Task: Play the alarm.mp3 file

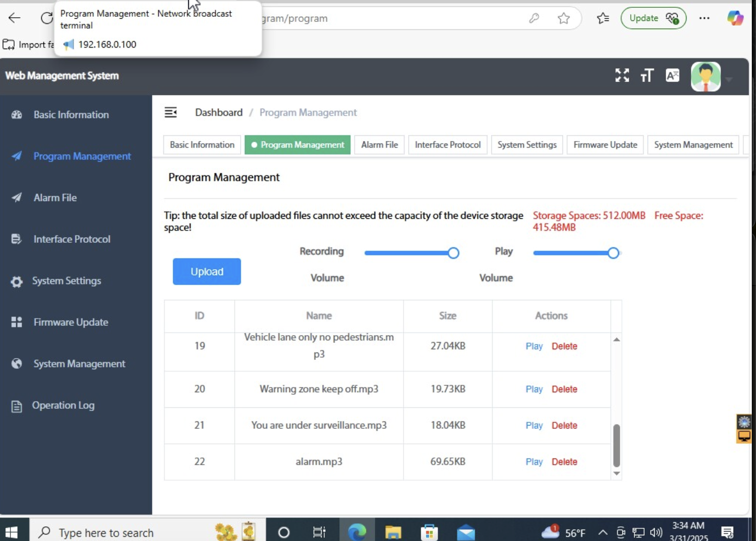Action: click(x=534, y=462)
